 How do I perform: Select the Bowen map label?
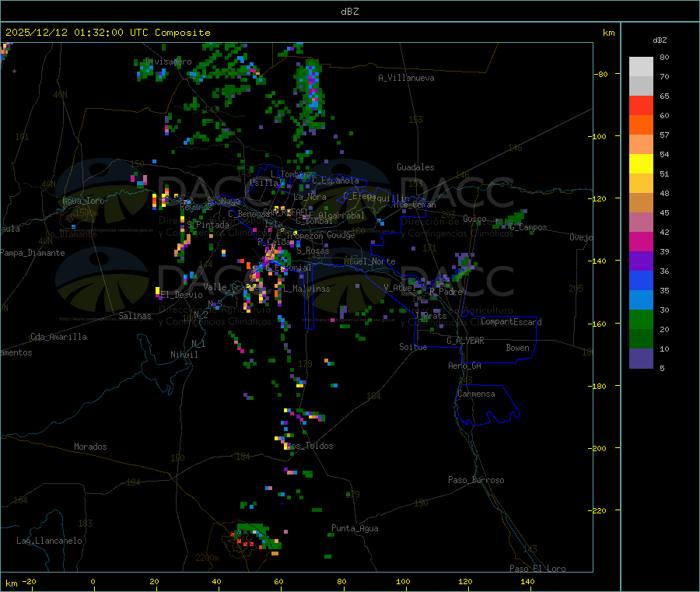(518, 348)
